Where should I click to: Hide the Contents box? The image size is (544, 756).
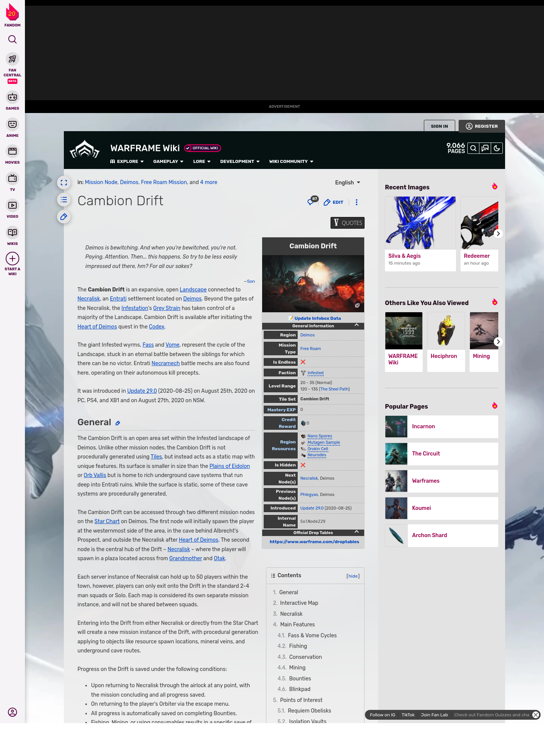click(353, 576)
